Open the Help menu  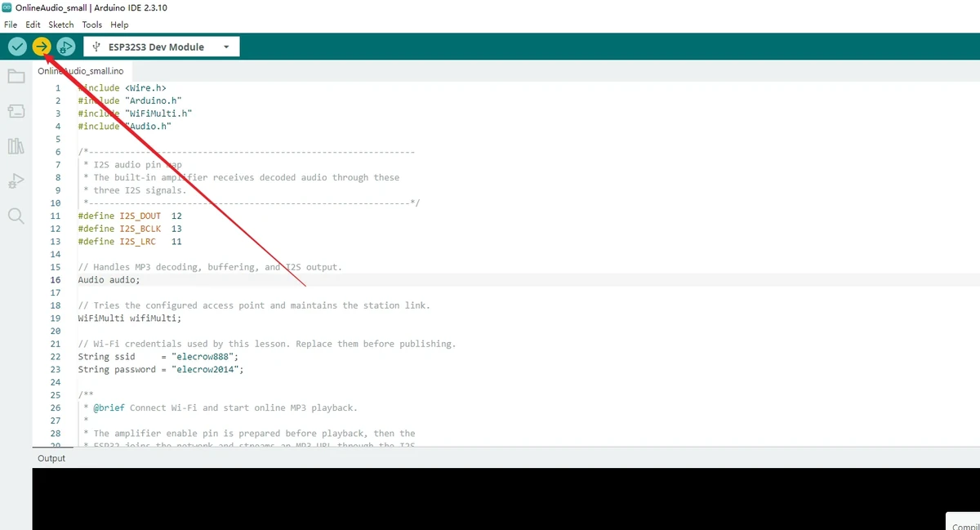(x=119, y=24)
